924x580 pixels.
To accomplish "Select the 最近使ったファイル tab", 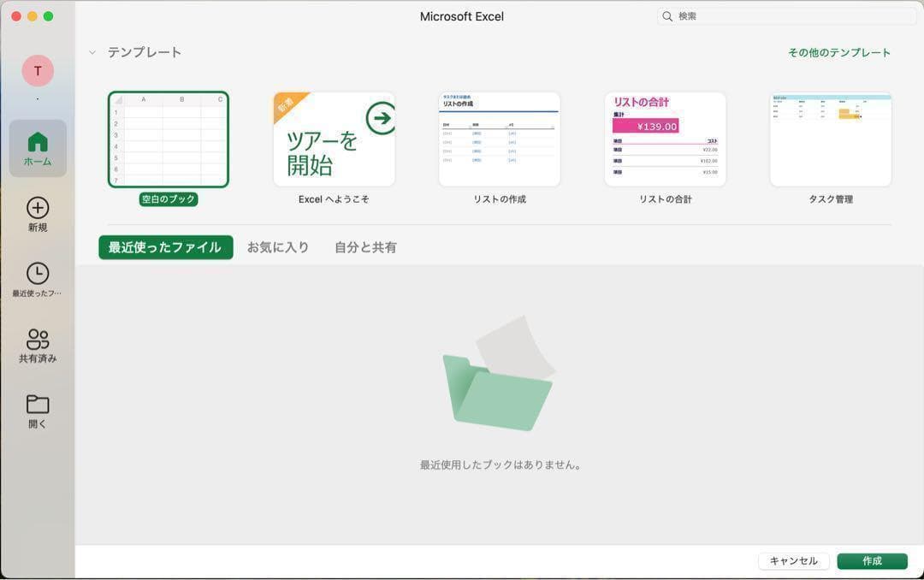I will (x=165, y=247).
